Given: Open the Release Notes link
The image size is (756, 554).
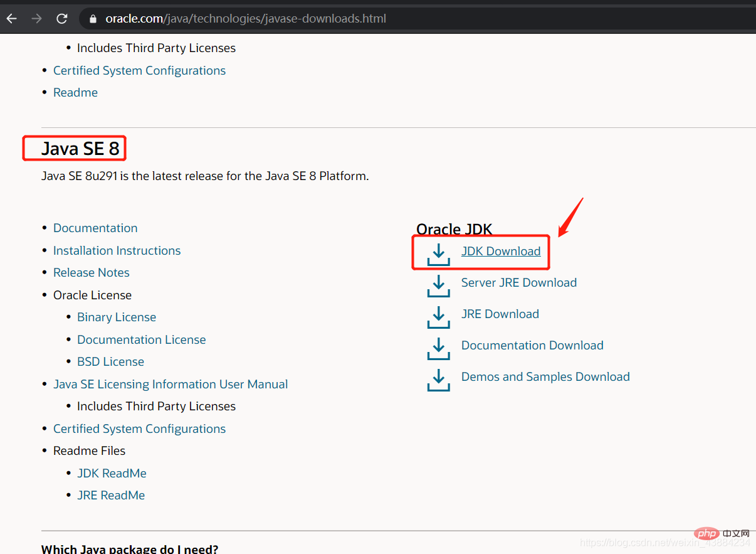Looking at the screenshot, I should click(x=92, y=272).
